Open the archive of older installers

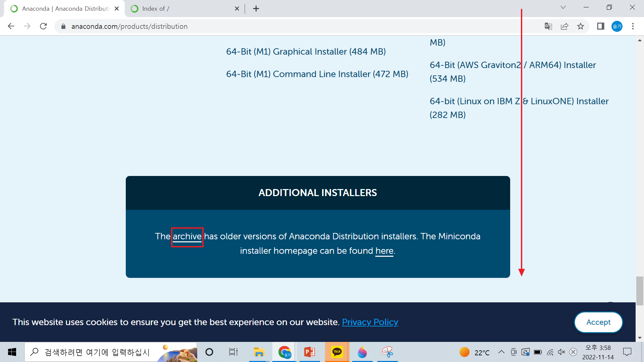pos(187,237)
